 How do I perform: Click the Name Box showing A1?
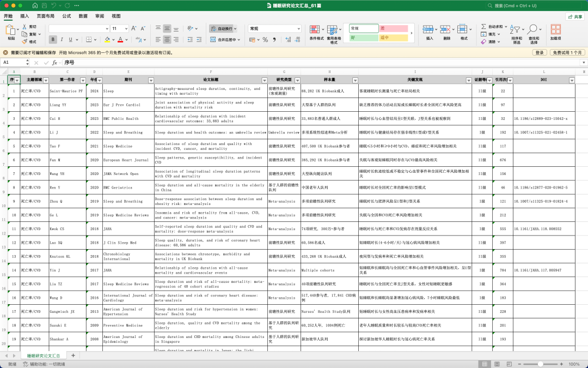pyautogui.click(x=15, y=63)
